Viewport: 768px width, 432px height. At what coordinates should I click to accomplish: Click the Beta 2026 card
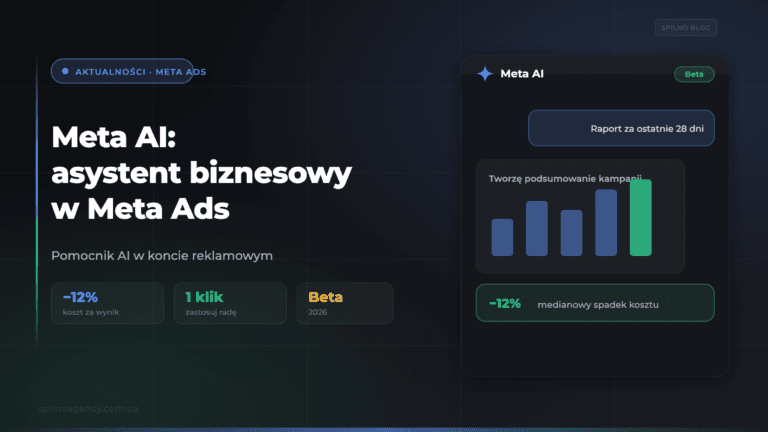coord(345,303)
